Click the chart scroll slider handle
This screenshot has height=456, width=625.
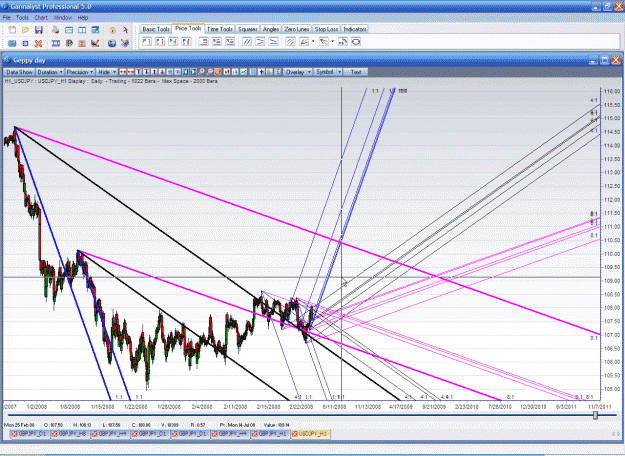click(x=596, y=415)
